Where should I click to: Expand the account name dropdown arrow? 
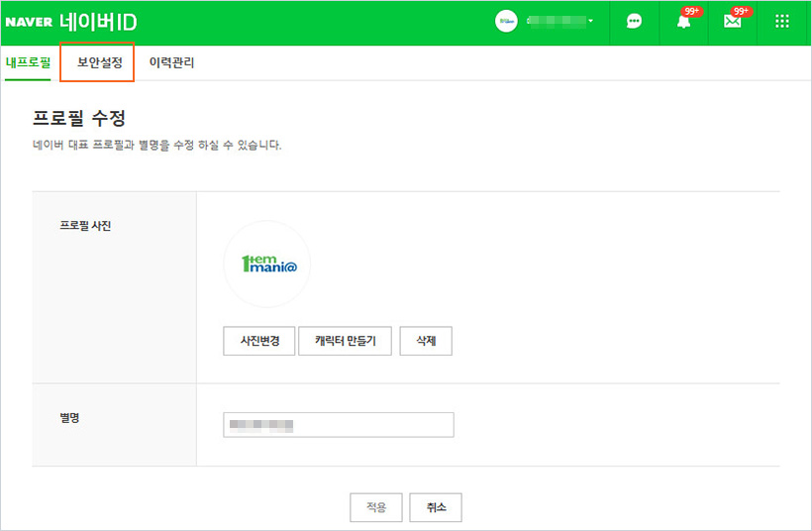591,22
